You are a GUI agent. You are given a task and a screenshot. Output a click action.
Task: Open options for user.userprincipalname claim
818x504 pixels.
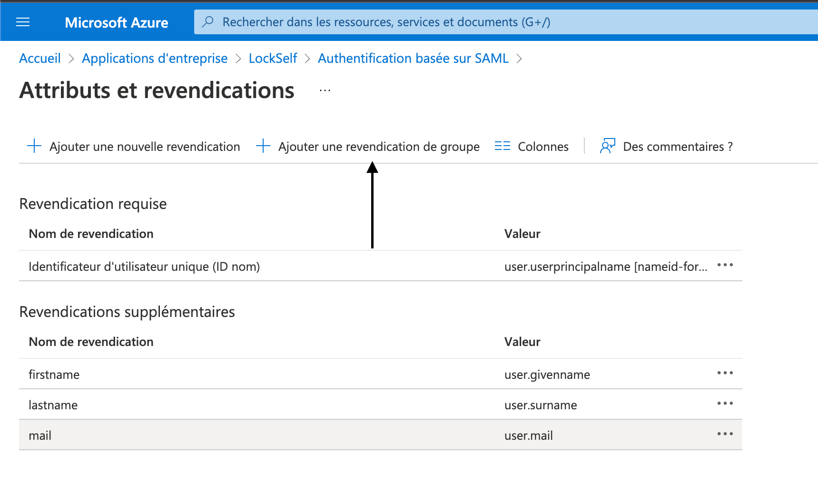pos(725,265)
